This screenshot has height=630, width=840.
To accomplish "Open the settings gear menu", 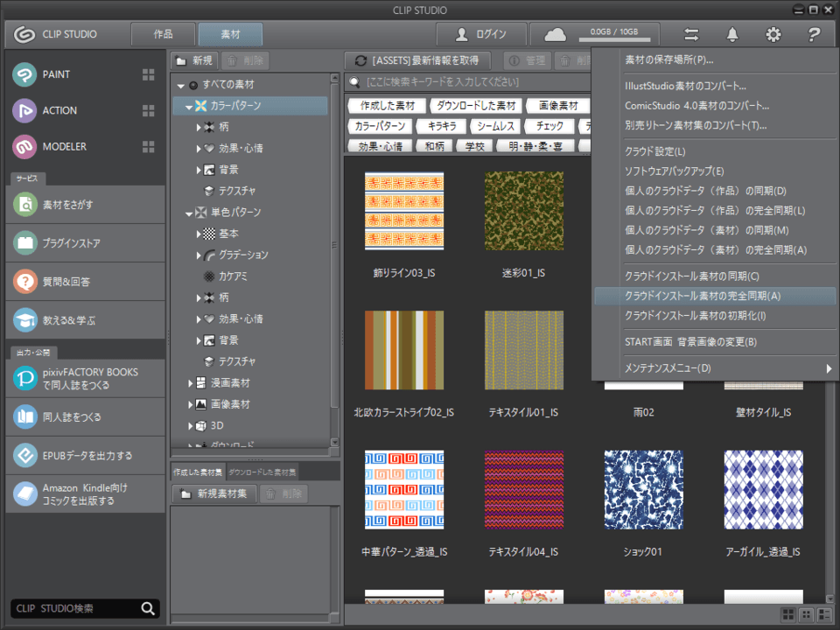I will [773, 34].
